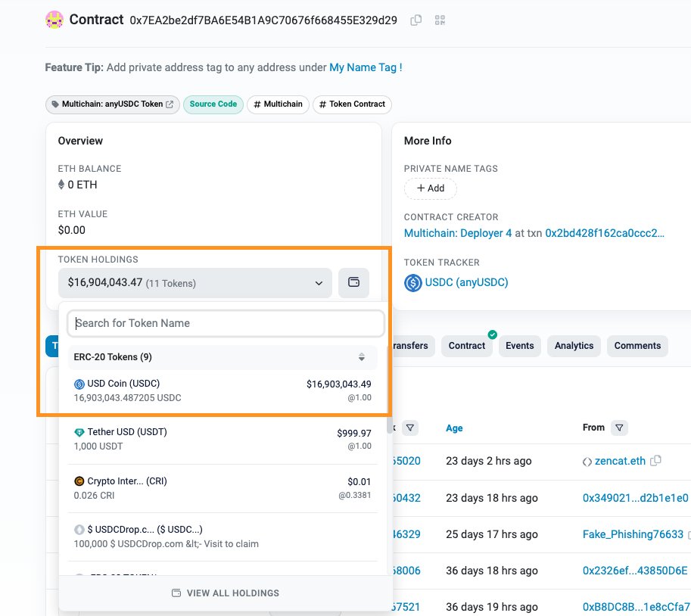
Task: Open the wallet icon next to token holdings
Action: (x=353, y=282)
